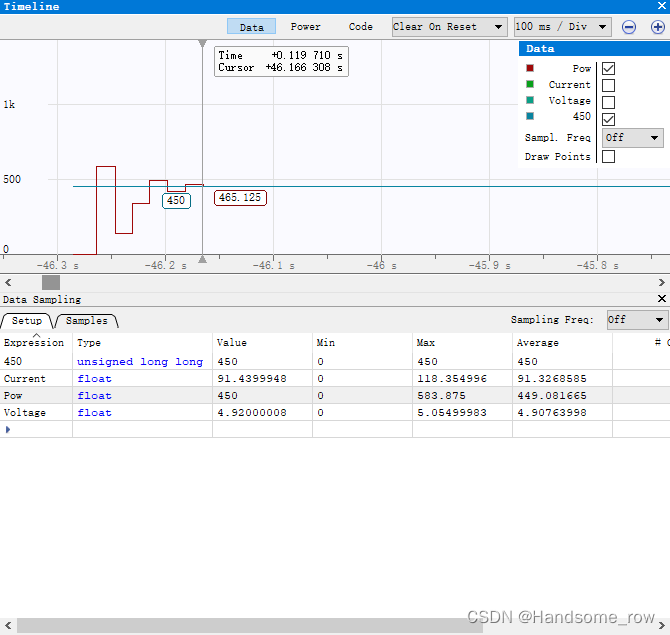The height and width of the screenshot is (635, 670).
Task: Enable the Voltage graph checkbox
Action: click(x=608, y=103)
